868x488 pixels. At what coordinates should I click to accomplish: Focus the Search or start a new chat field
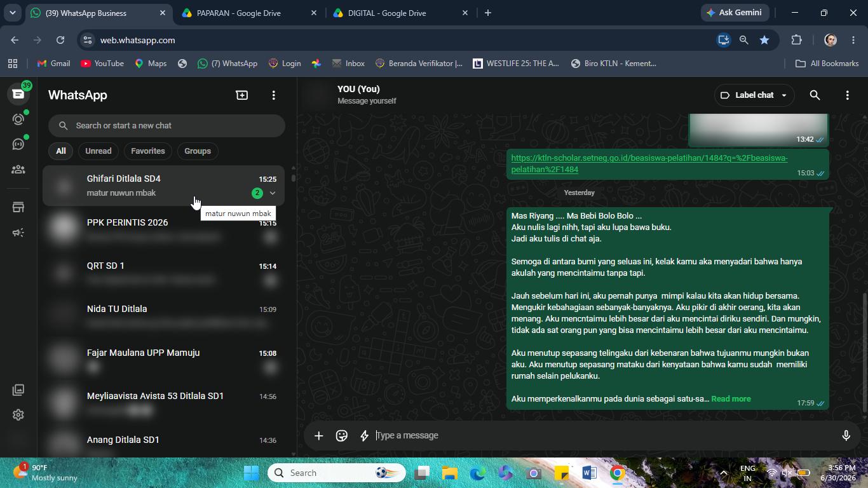pyautogui.click(x=166, y=126)
